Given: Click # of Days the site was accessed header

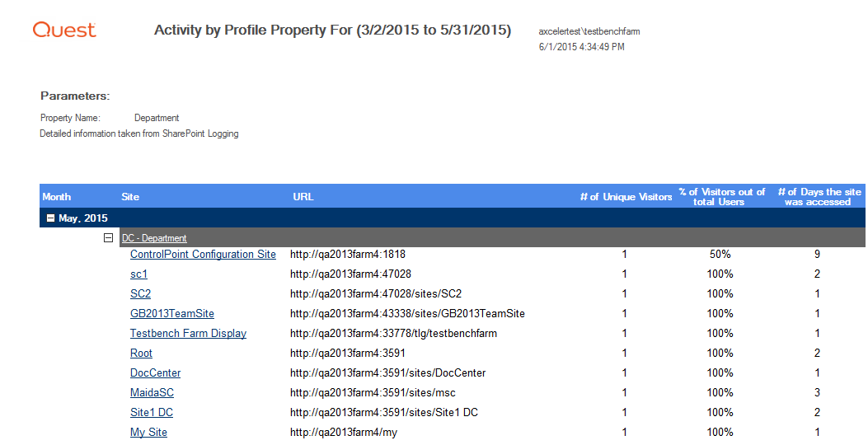Looking at the screenshot, I should [819, 197].
